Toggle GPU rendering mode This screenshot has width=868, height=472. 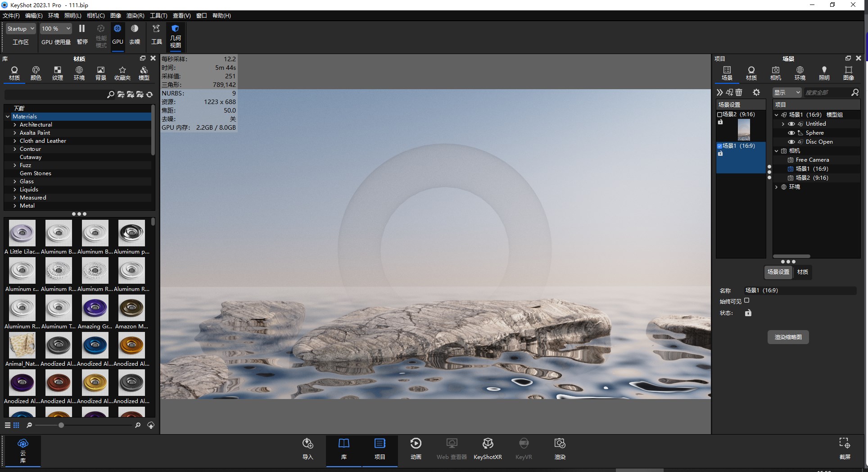tap(118, 34)
